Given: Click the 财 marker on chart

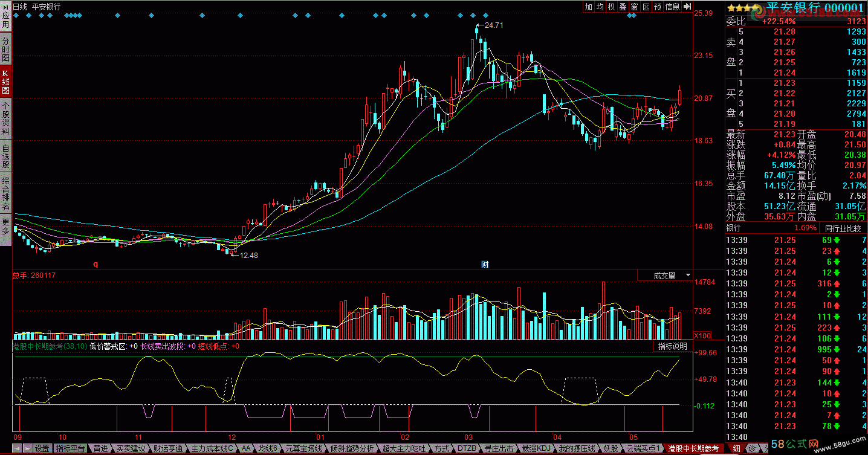Looking at the screenshot, I should pos(485,265).
